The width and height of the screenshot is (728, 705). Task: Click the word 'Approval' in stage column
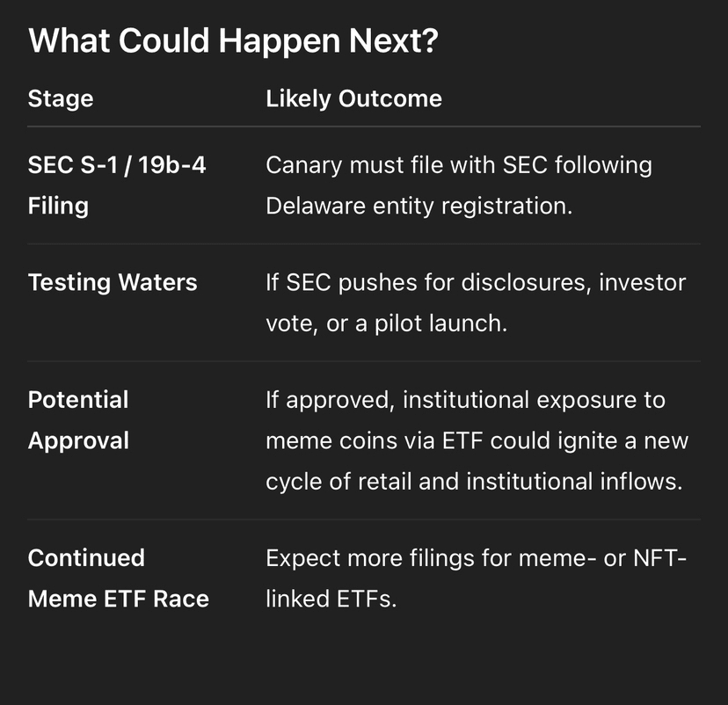[x=78, y=441]
